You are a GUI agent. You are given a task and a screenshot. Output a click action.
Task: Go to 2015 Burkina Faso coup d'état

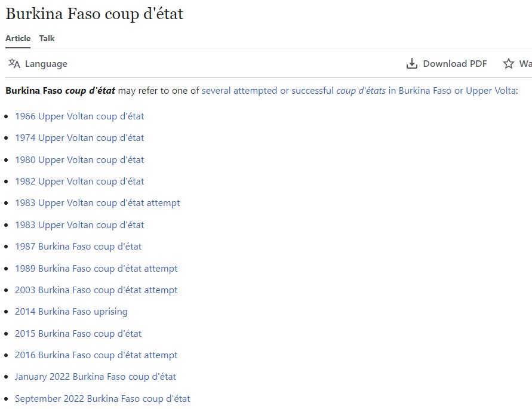78,334
